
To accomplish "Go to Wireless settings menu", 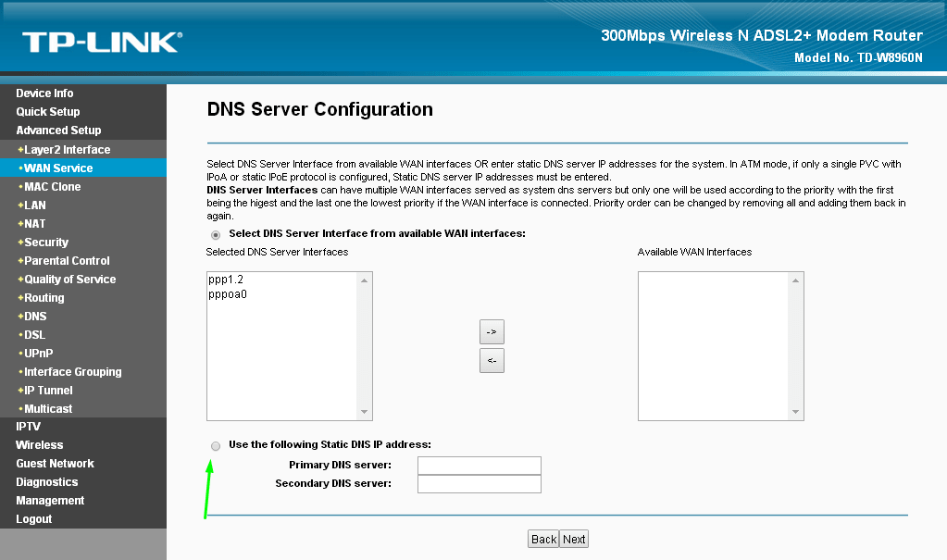I will click(40, 445).
